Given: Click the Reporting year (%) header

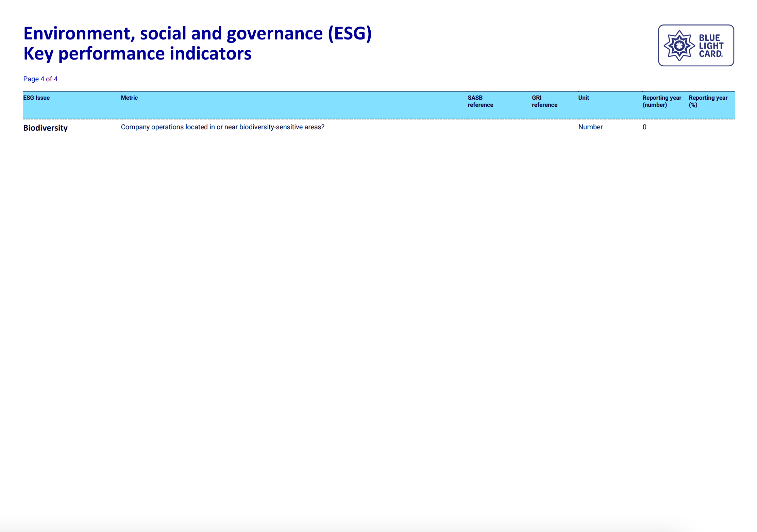Looking at the screenshot, I should tap(708, 101).
